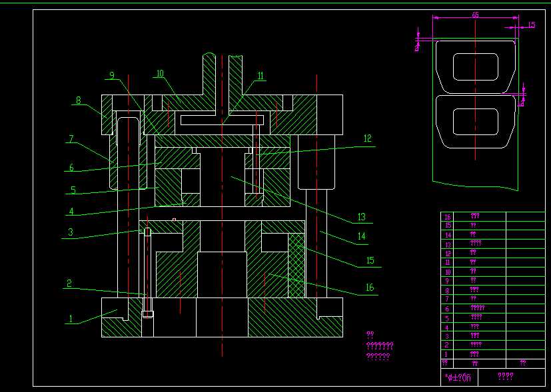This screenshot has width=551, height=392.
Task: Click part number 13 label
Action: pos(362,217)
